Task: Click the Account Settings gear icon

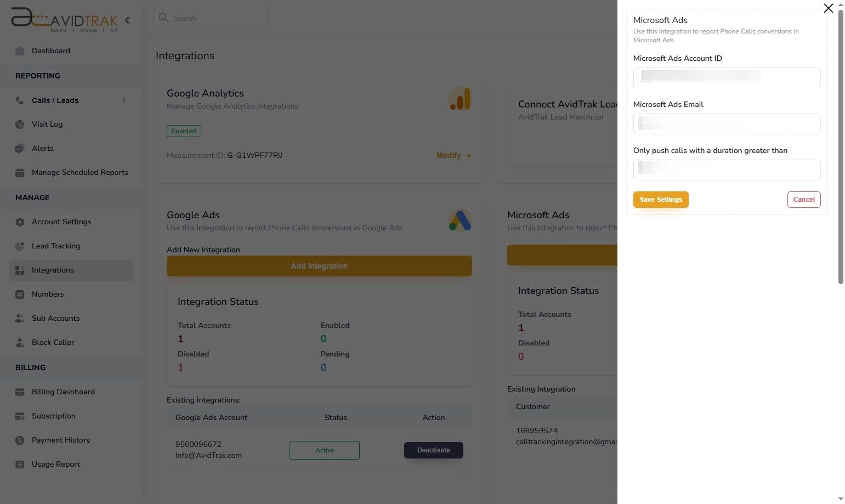Action: (x=20, y=222)
